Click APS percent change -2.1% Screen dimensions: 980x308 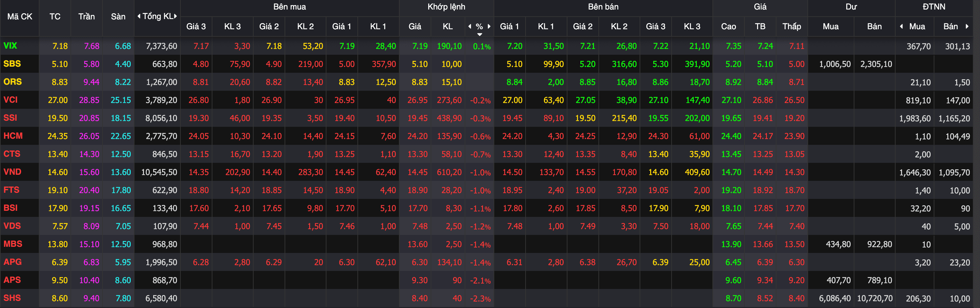click(480, 281)
